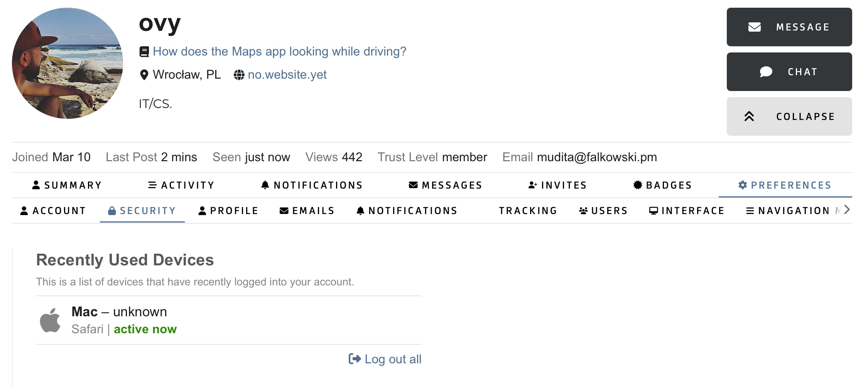Click the padlock icon on Security tab
This screenshot has height=388, width=868.
112,211
